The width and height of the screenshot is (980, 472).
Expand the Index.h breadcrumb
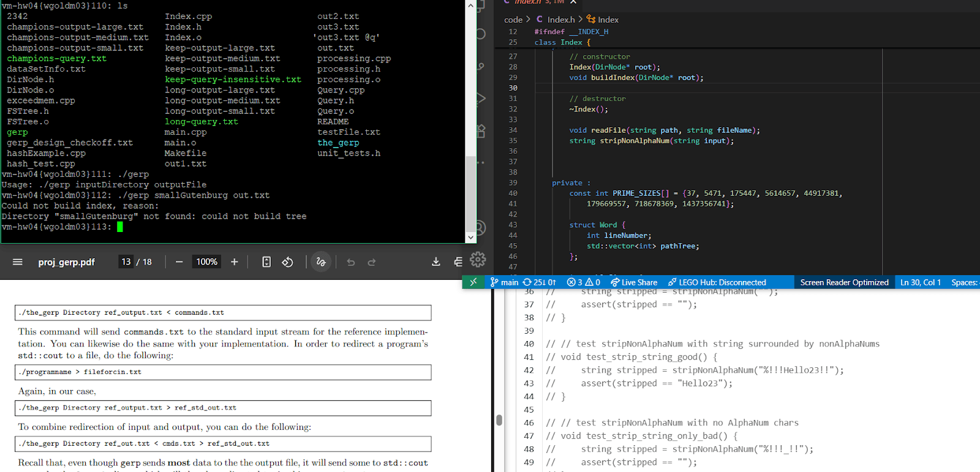click(x=556, y=20)
